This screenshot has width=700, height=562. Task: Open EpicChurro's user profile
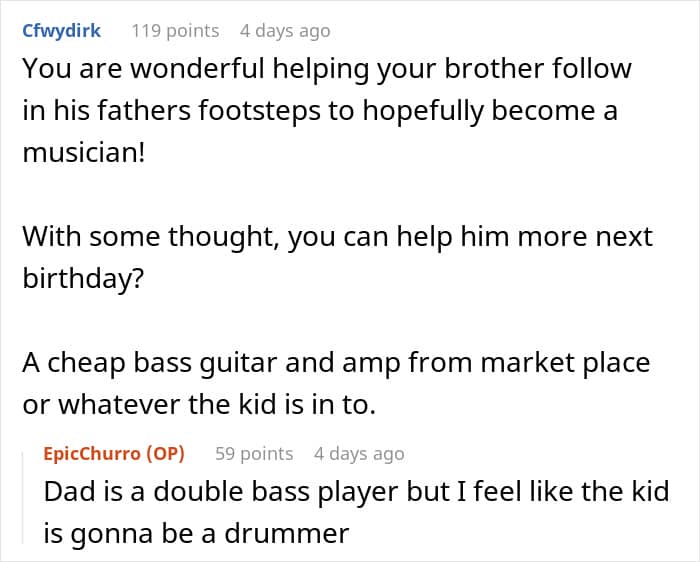tap(93, 454)
